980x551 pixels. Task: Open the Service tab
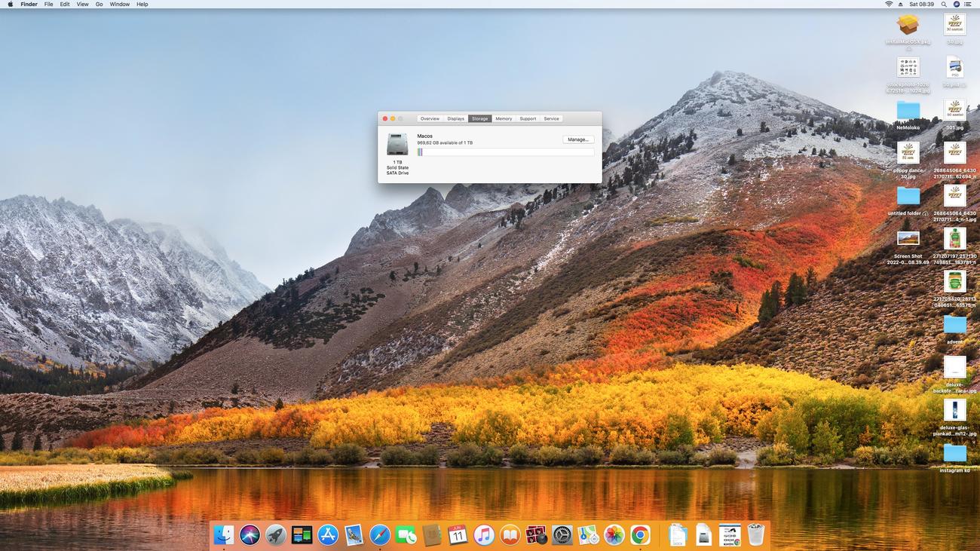tap(552, 118)
